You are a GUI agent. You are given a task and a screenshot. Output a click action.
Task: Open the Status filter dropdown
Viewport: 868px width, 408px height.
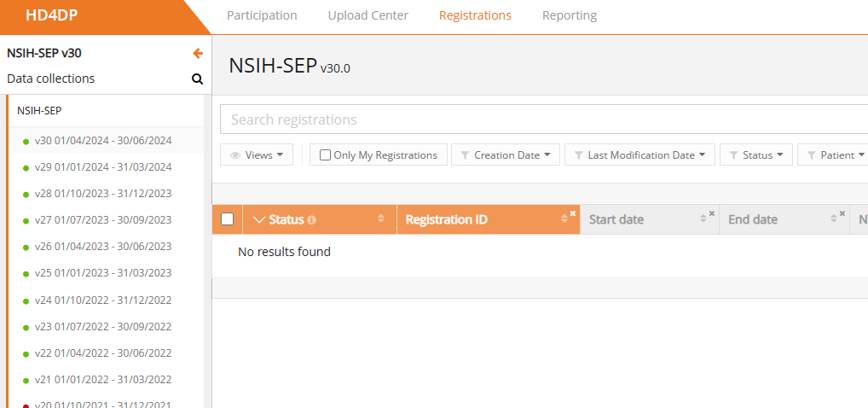click(x=755, y=155)
